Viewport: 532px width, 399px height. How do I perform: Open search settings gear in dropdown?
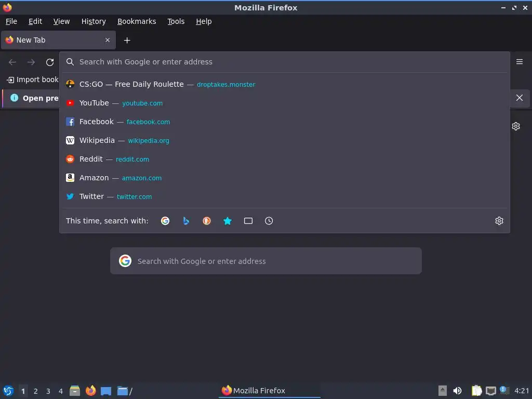pos(499,221)
